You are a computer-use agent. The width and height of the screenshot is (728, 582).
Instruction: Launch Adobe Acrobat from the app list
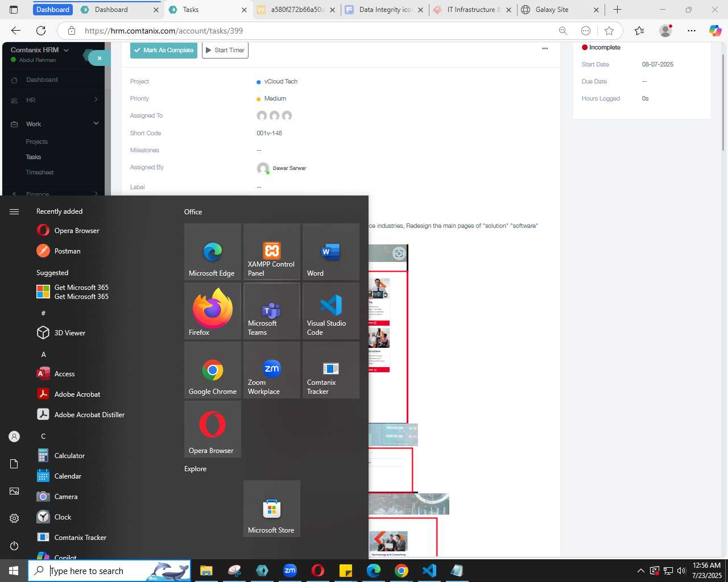point(69,394)
